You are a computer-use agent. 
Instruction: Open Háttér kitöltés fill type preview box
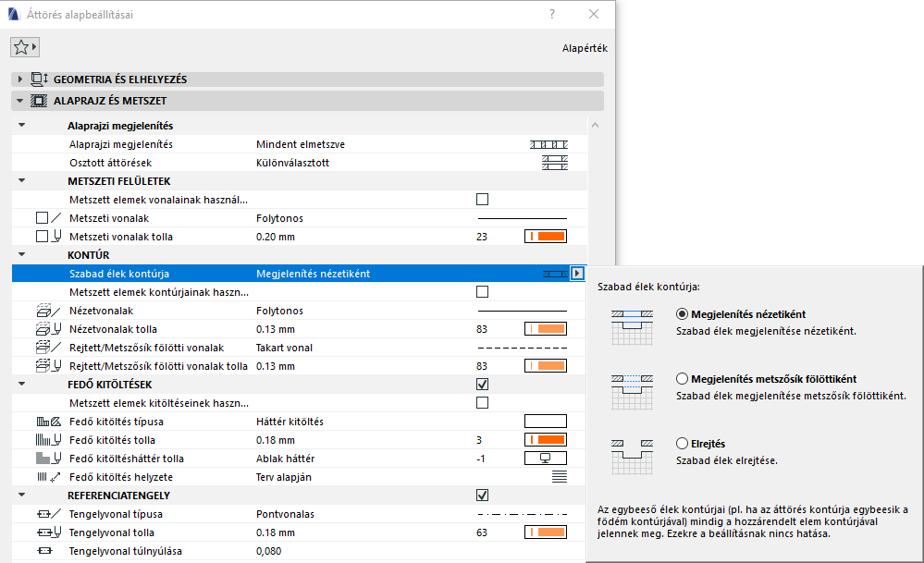tap(546, 421)
